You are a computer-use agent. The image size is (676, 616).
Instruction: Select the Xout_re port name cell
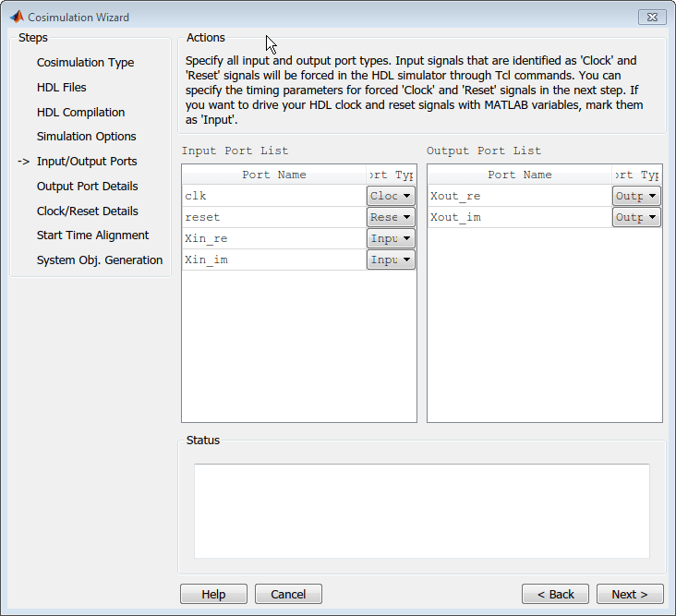click(520, 196)
